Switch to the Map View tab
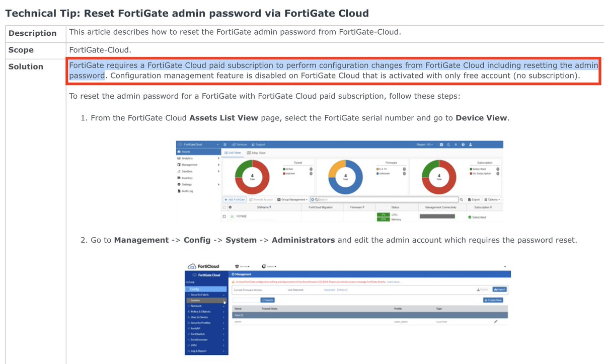Screen dimensions: 604x364 256,153
